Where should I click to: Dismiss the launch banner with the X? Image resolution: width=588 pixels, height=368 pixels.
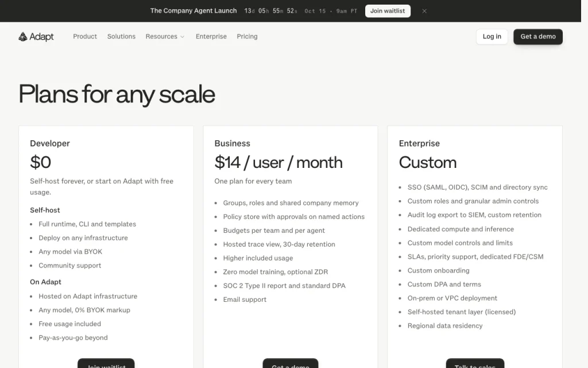click(424, 11)
